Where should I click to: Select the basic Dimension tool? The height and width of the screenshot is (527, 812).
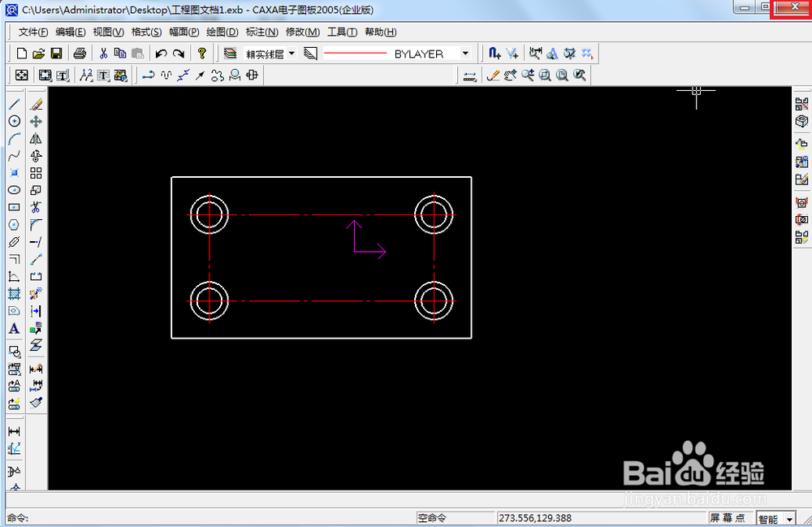[x=15, y=431]
